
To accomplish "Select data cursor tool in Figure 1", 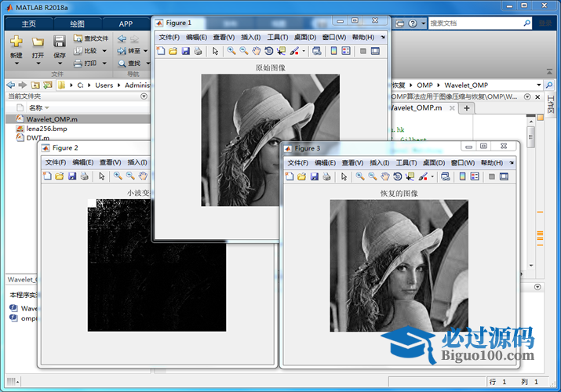I will (281, 51).
